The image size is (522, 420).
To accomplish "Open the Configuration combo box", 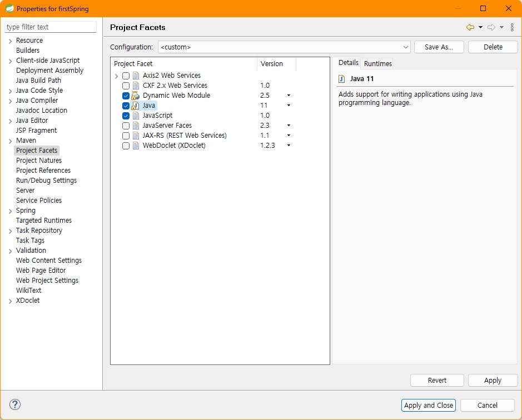I will [284, 47].
